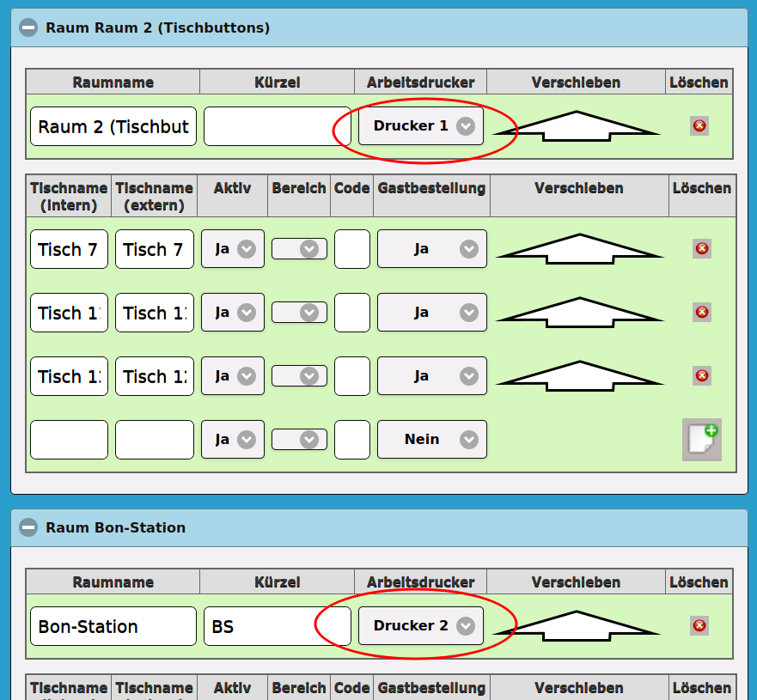Delete the Tisch 7 table row
The image size is (757, 700).
[702, 249]
